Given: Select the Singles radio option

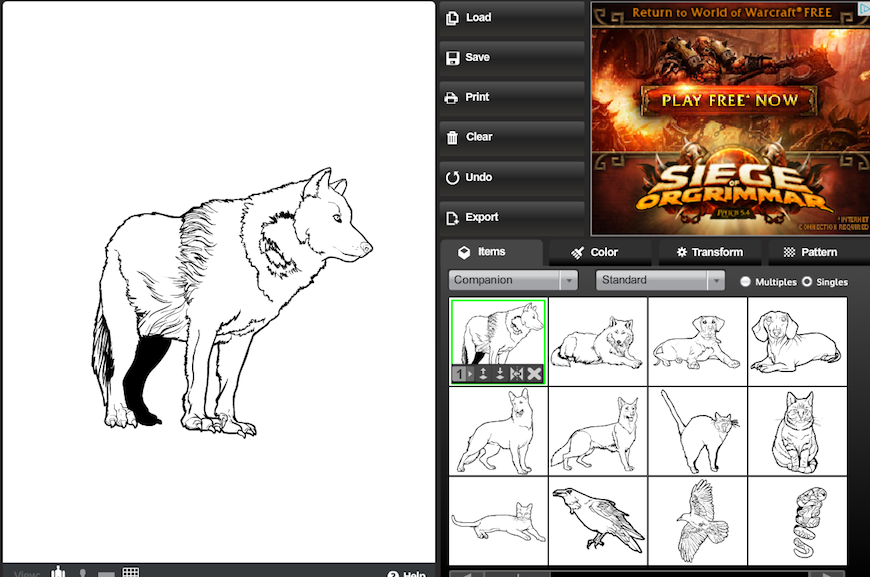Looking at the screenshot, I should coord(807,282).
